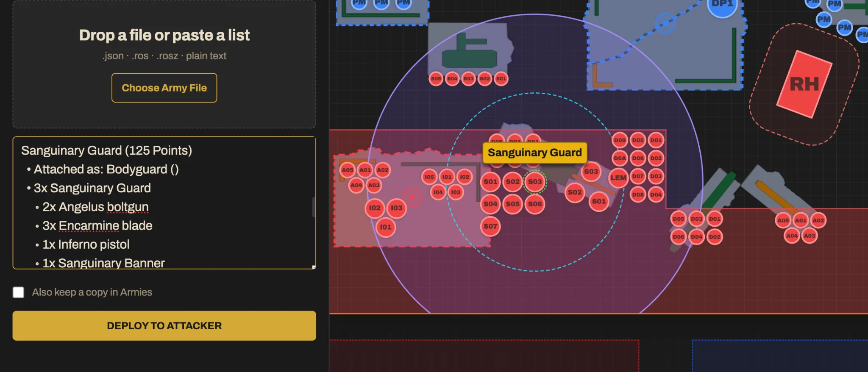The height and width of the screenshot is (372, 868).
Task: Select the LEM unit token
Action: coord(618,178)
